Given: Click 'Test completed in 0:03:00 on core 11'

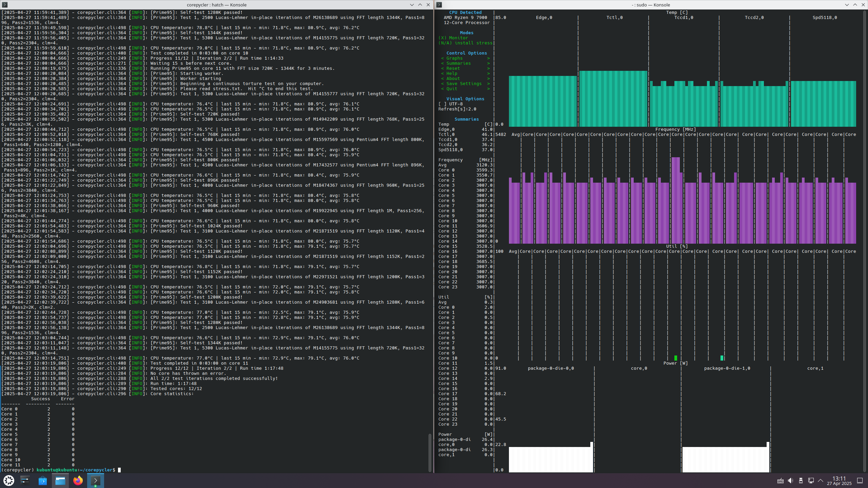Looking at the screenshot, I should click(x=199, y=363).
